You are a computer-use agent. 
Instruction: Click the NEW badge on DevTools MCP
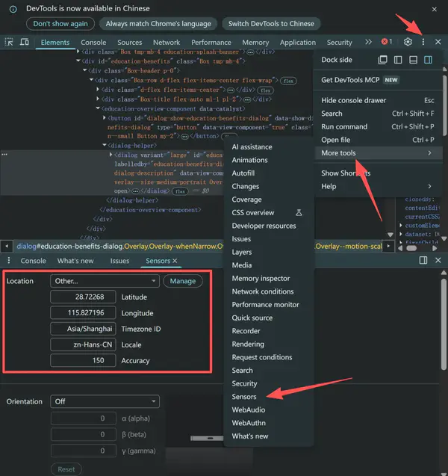(x=391, y=80)
